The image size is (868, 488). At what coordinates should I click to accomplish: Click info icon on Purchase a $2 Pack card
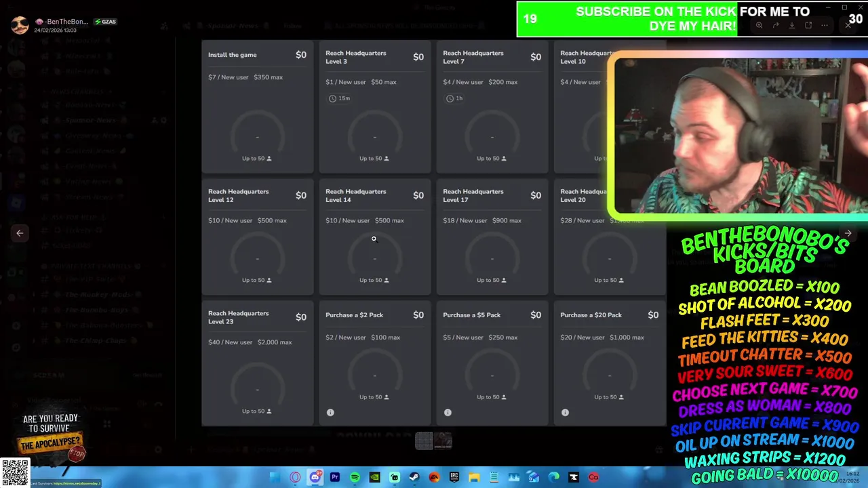[330, 412]
